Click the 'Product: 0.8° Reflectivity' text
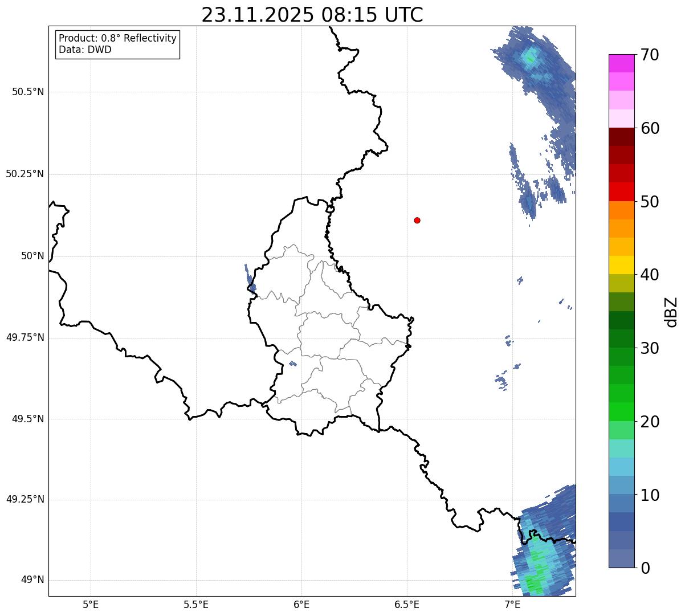The width and height of the screenshot is (685, 616). pyautogui.click(x=118, y=38)
